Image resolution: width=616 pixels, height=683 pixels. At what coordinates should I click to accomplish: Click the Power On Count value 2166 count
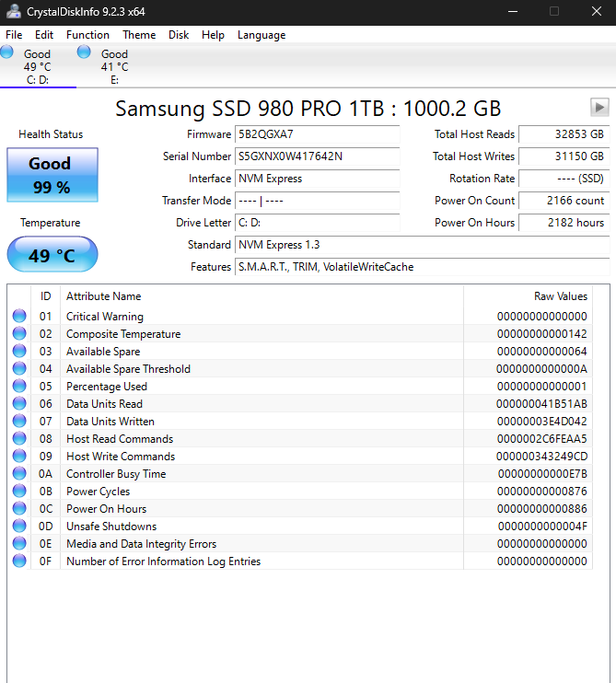click(564, 201)
